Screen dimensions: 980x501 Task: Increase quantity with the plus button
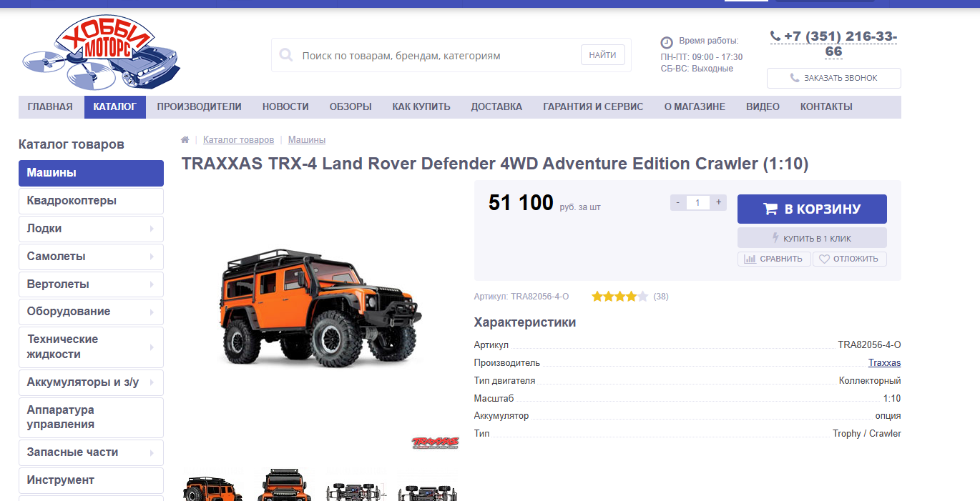click(x=718, y=202)
